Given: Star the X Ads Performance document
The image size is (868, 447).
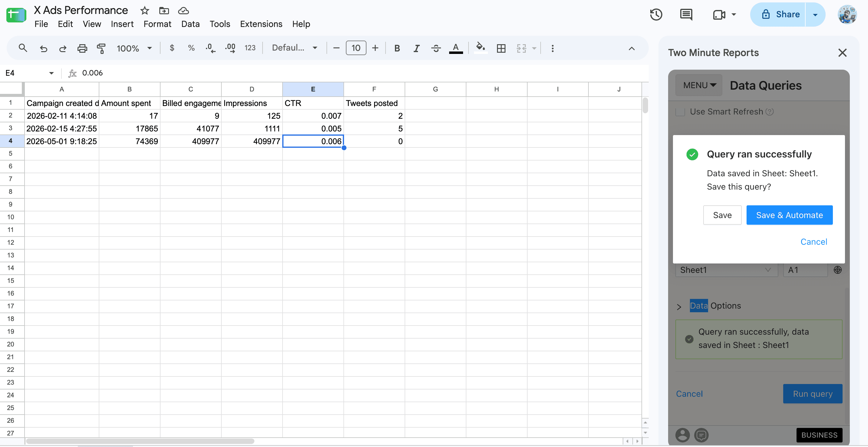Looking at the screenshot, I should point(144,10).
